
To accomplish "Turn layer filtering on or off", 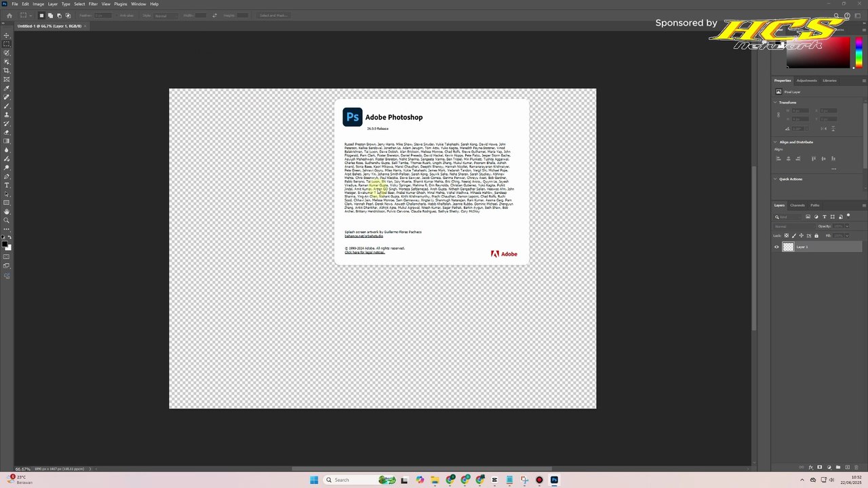I will click(x=848, y=216).
